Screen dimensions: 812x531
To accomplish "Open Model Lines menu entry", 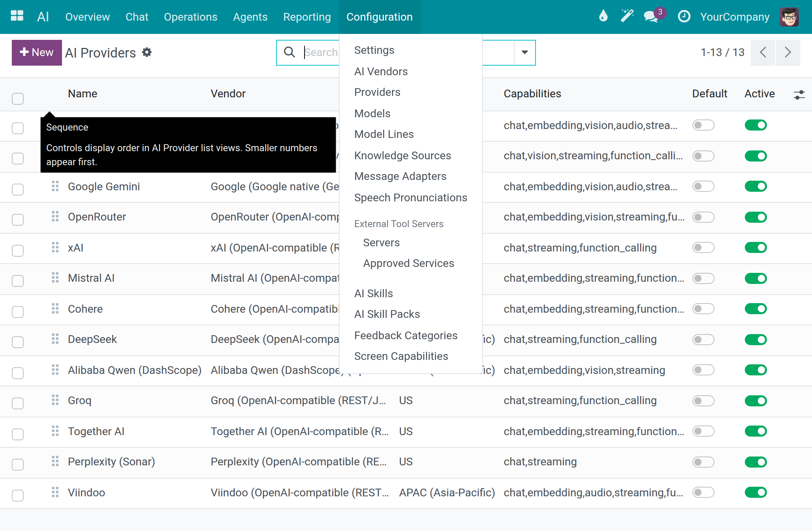I will [x=384, y=134].
